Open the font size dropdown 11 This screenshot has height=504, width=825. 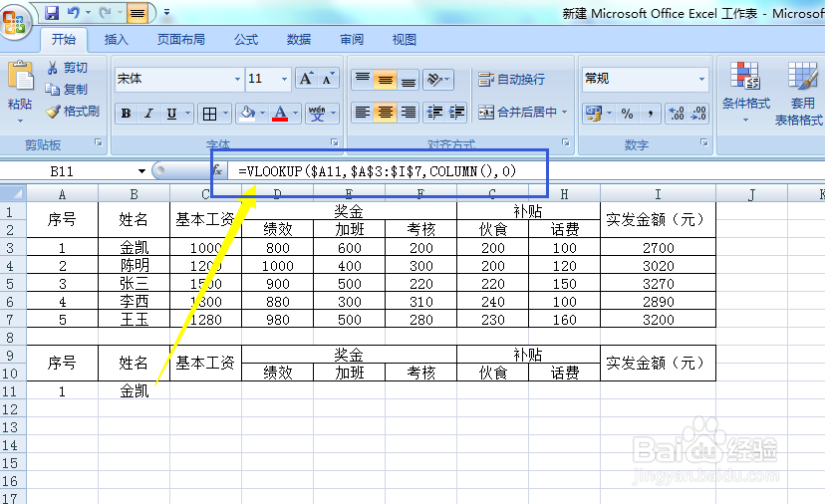point(284,79)
